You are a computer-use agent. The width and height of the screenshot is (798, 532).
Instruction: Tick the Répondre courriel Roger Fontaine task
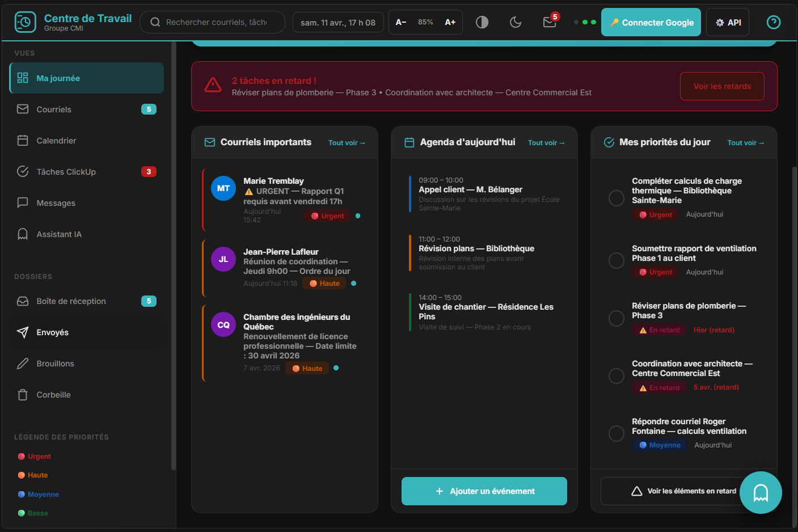pyautogui.click(x=617, y=433)
